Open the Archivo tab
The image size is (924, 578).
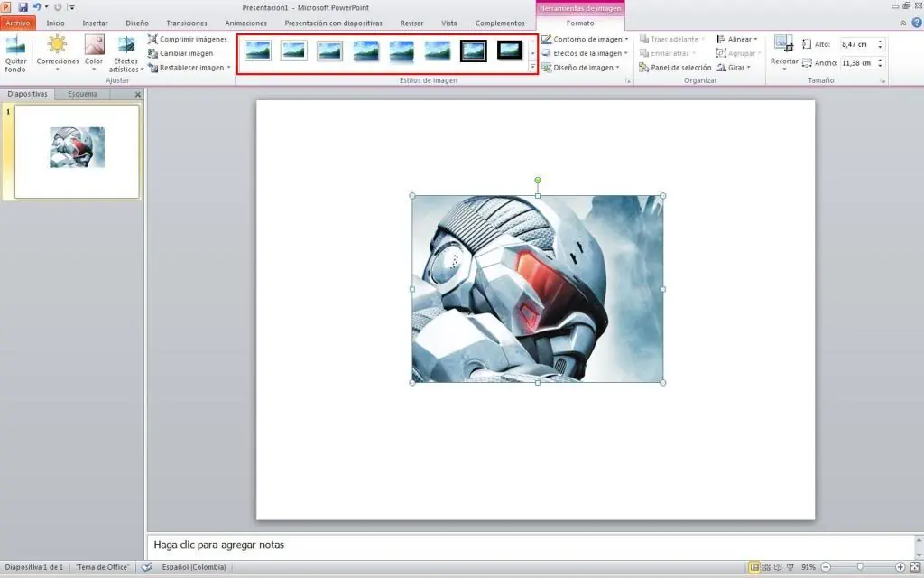(18, 23)
